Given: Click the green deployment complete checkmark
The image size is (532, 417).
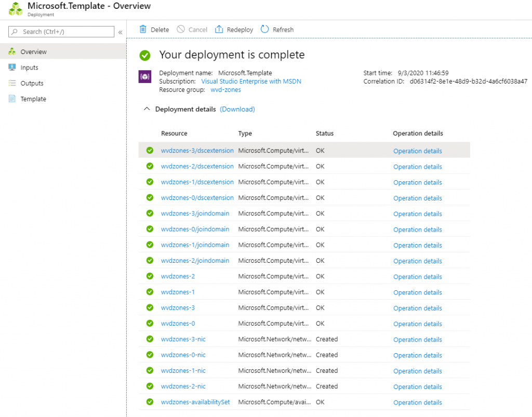Looking at the screenshot, I should pos(145,55).
